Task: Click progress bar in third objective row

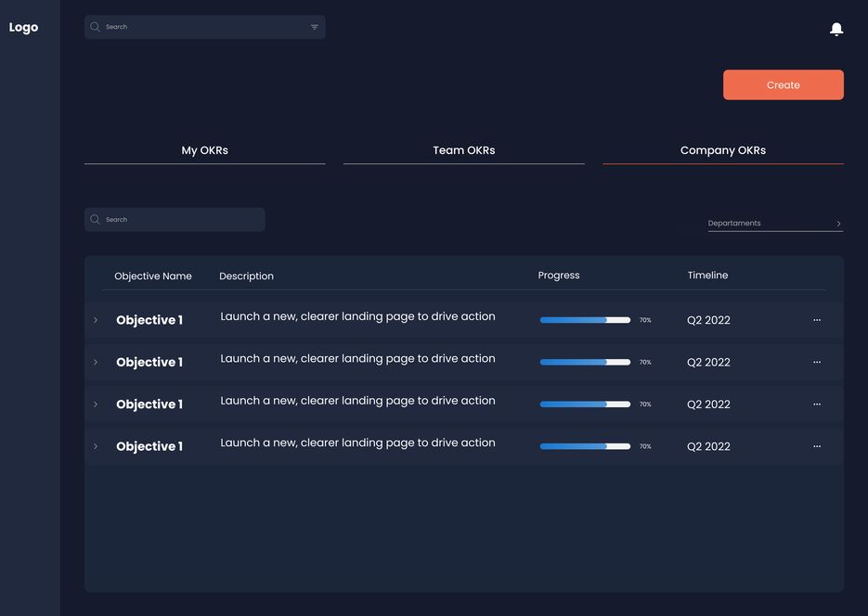Action: [585, 404]
